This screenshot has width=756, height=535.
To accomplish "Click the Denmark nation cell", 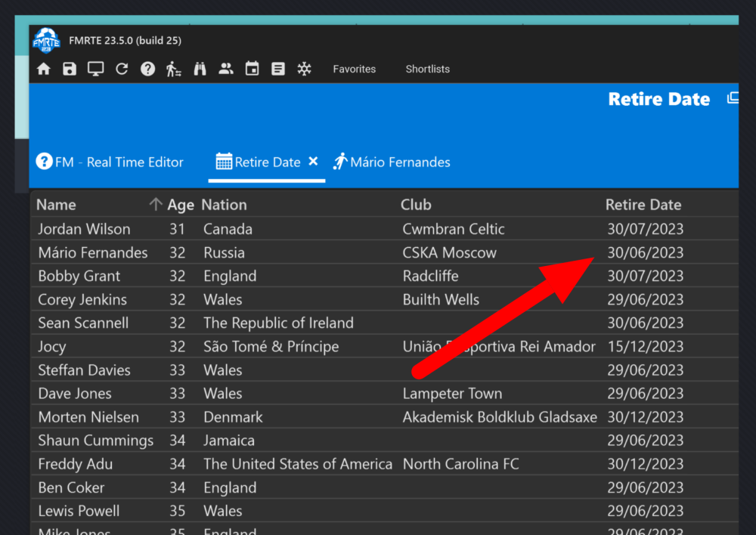I will coord(233,417).
